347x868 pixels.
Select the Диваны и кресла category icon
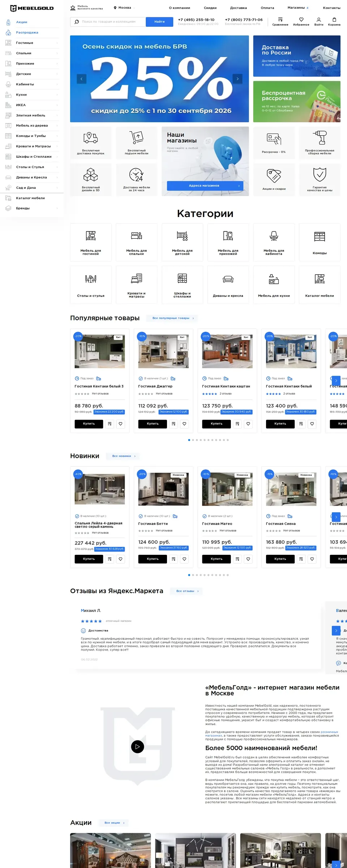[x=228, y=279]
